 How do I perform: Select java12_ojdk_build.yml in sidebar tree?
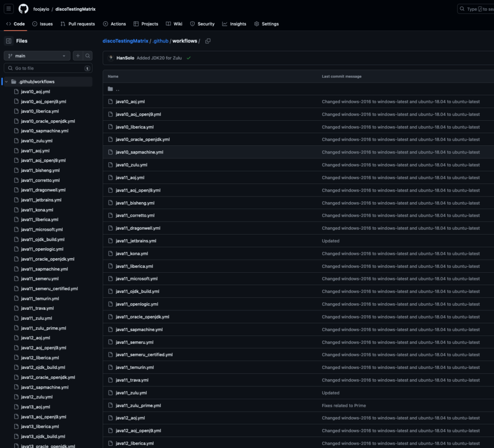point(43,367)
